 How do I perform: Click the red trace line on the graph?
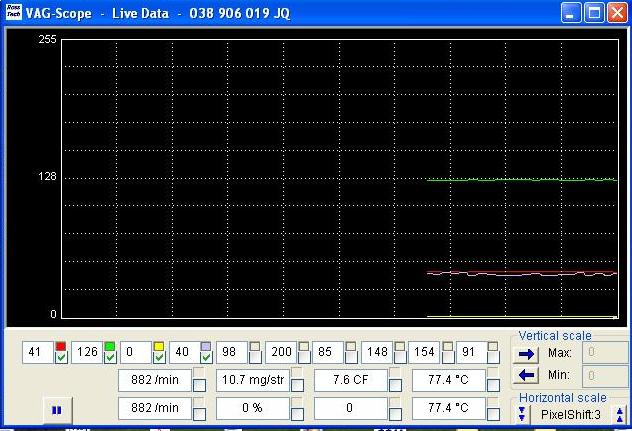[522, 272]
